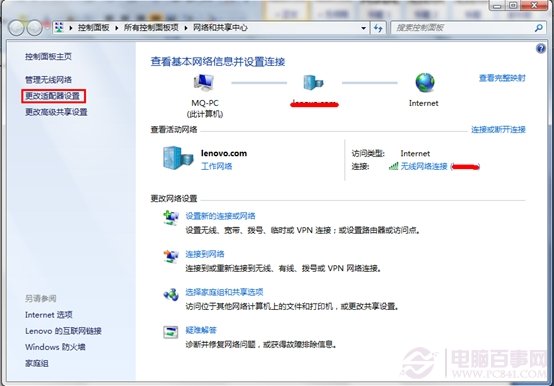Image resolution: width=554 pixels, height=386 pixels.
Task: Click the MQ-PC computer icon in network map
Action: (204, 83)
